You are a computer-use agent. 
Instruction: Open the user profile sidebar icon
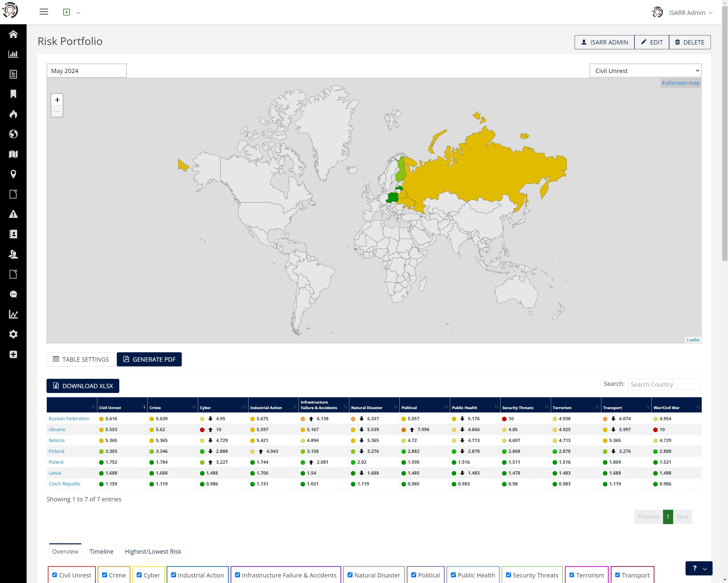(x=13, y=254)
